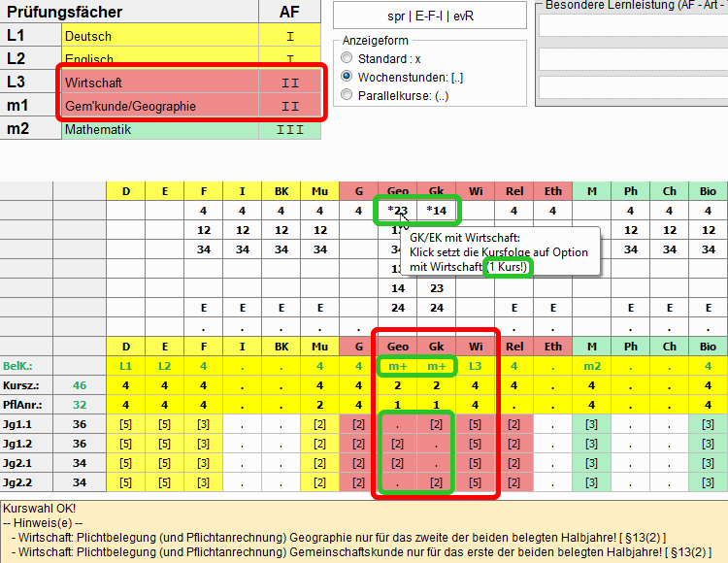728x563 pixels.
Task: Click the first Besondere Lernleistung input field
Action: [633, 26]
